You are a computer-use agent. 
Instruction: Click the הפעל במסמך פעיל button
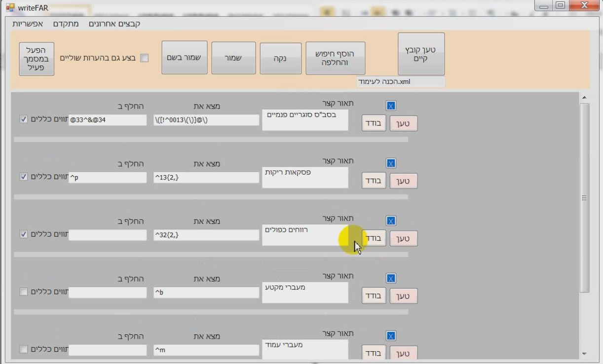(37, 59)
